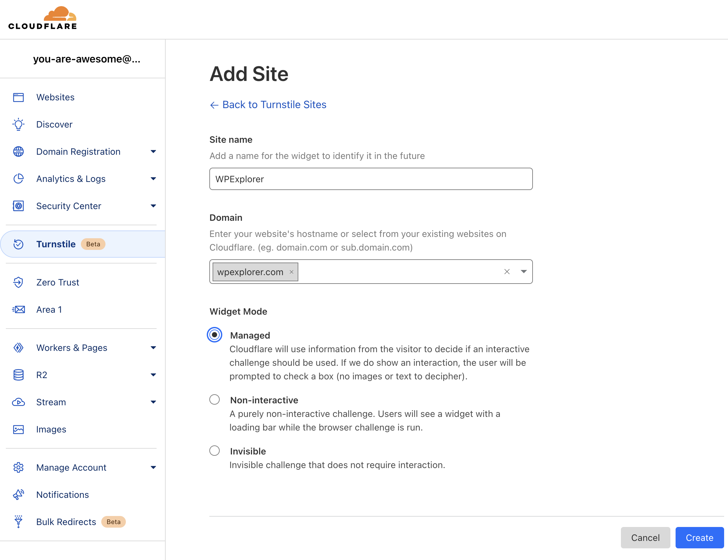Go to Discover in the sidebar
The width and height of the screenshot is (728, 560).
tap(54, 124)
